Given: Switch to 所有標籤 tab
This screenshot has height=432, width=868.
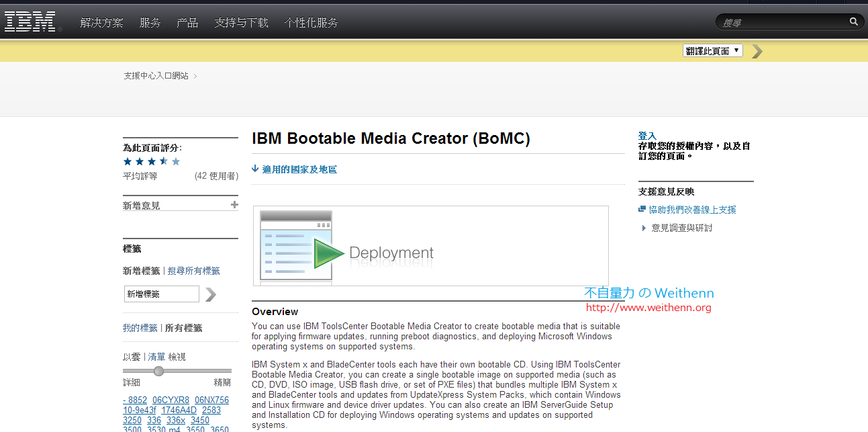Looking at the screenshot, I should 184,328.
